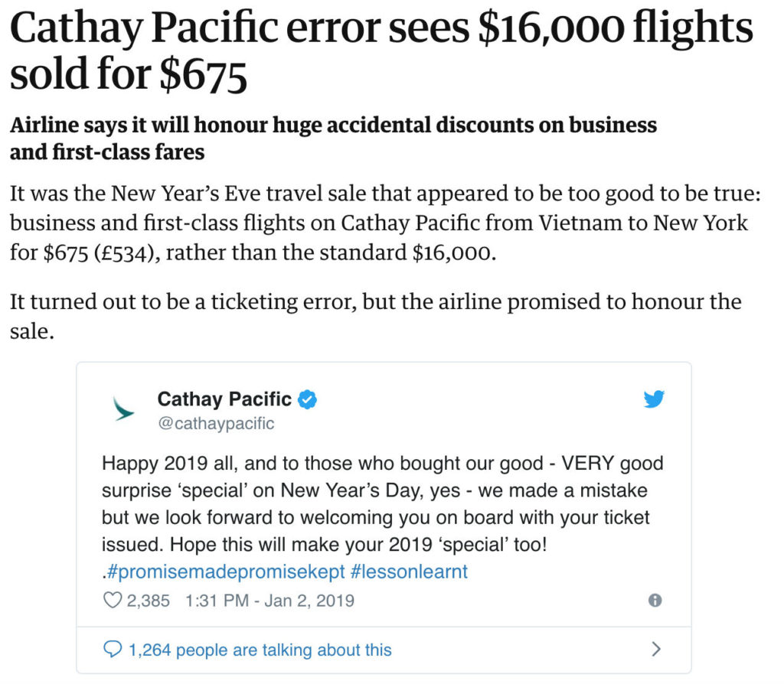Expand the conversation with the chevron arrow

[x=656, y=649]
